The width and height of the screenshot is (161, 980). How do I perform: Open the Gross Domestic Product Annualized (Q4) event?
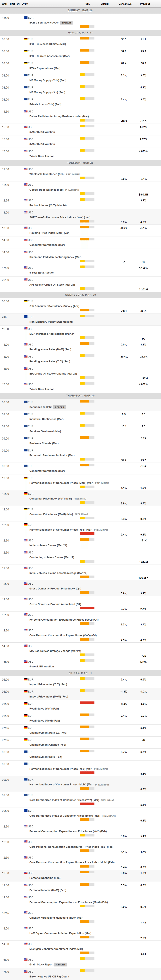[55, 604]
